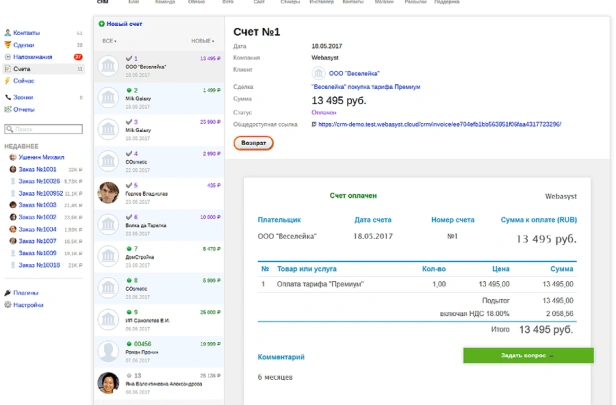Open recent item Заказ №10031

coord(39,169)
